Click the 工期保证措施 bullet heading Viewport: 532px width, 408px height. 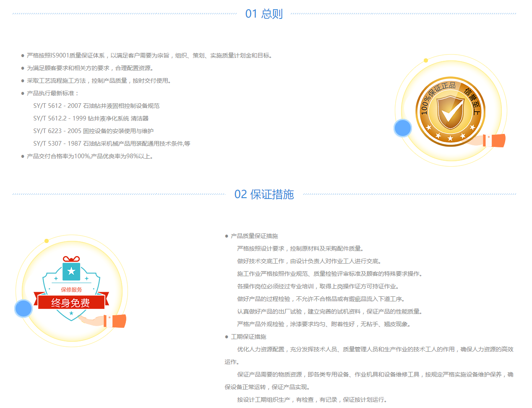pos(248,337)
